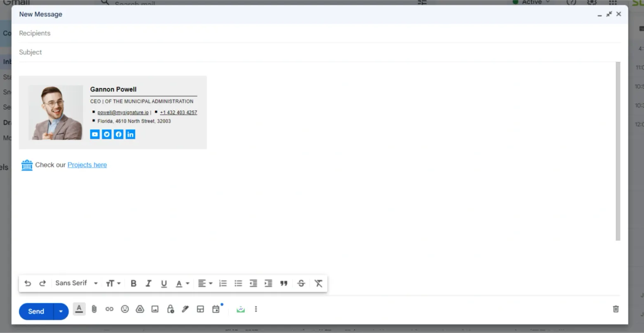
Task: Attach files with the paperclip
Action: (x=94, y=309)
